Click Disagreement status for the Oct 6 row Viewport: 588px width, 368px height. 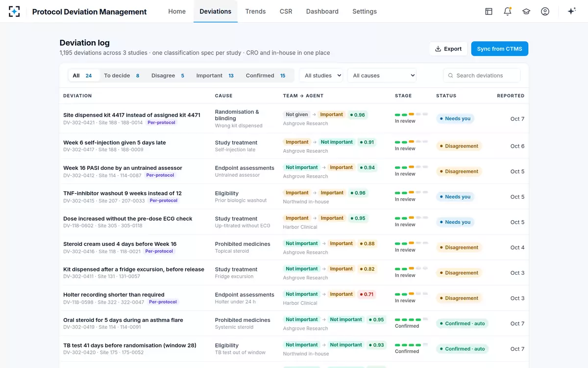click(459, 146)
